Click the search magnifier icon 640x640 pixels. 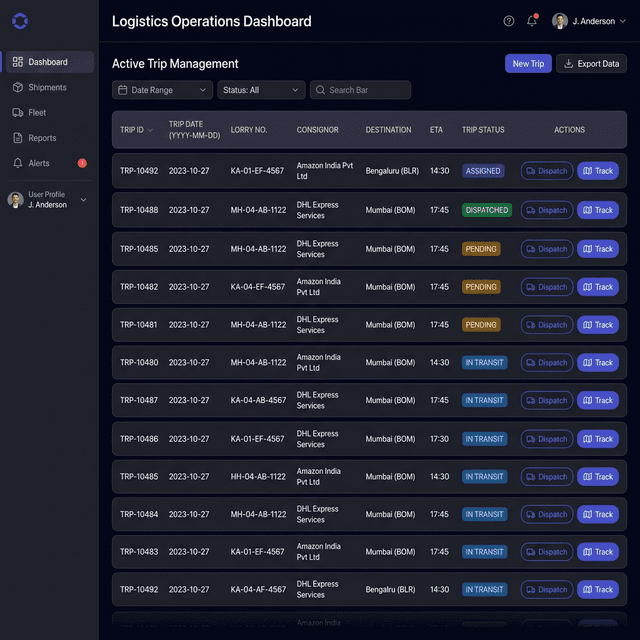(320, 90)
